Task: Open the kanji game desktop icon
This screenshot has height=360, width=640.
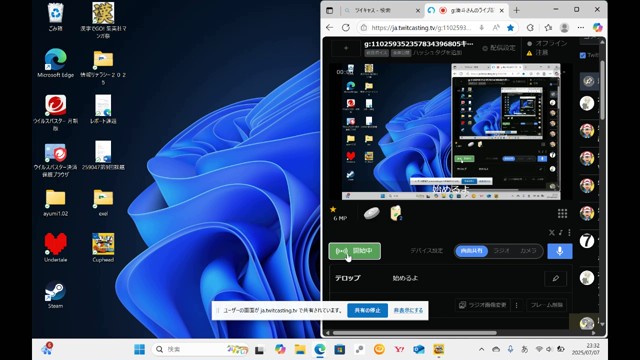Action: 103,20
